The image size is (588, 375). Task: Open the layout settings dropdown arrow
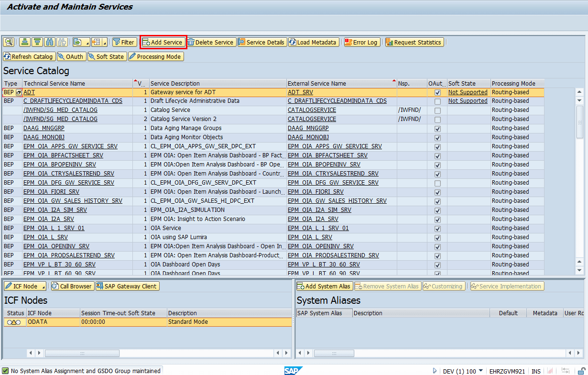(x=105, y=43)
